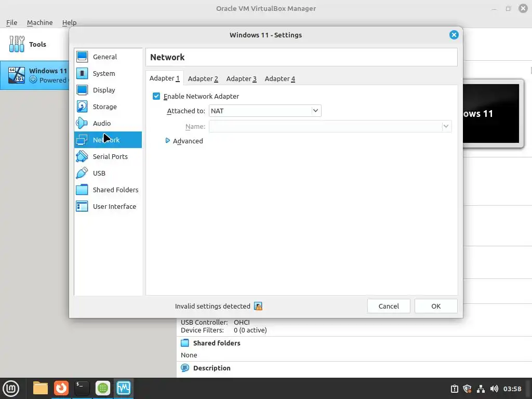The height and width of the screenshot is (399, 532).
Task: Click the Shared folders header in details
Action: point(217,343)
